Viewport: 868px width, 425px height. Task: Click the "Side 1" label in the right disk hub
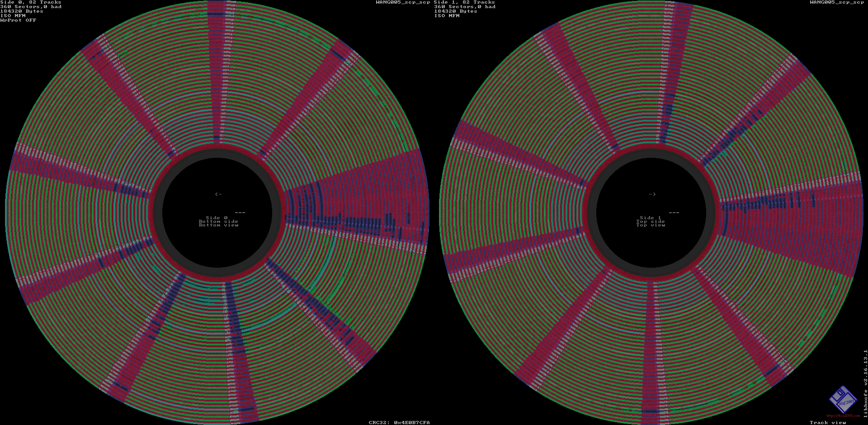pos(651,217)
